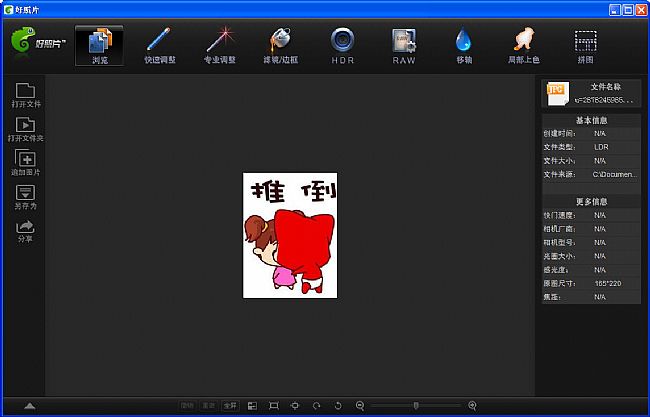Click 另存为 save as button

tap(27, 197)
